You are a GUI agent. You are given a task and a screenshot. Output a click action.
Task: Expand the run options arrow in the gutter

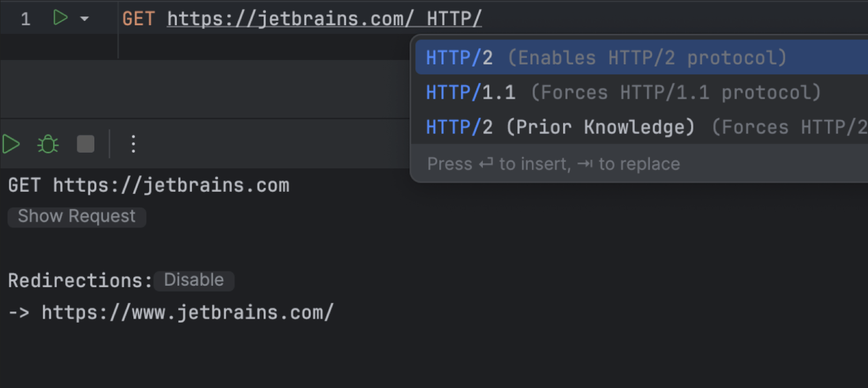coord(85,19)
